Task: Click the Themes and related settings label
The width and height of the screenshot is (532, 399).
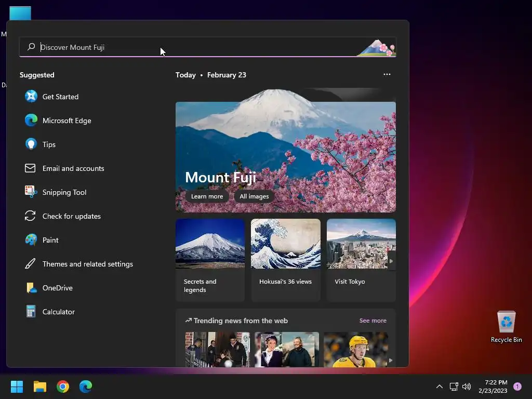Action: (87, 264)
